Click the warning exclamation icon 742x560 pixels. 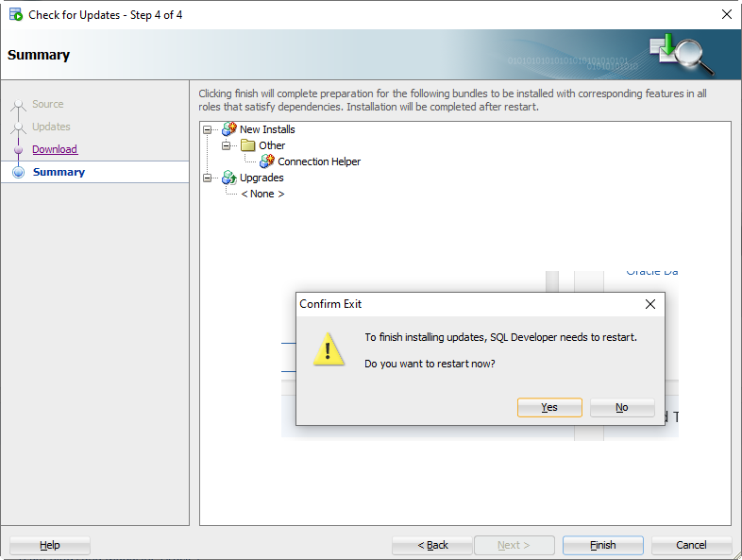pos(329,349)
